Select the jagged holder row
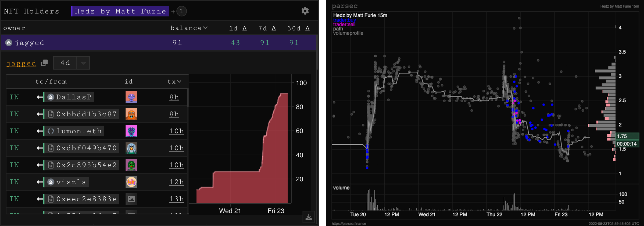 pos(159,43)
